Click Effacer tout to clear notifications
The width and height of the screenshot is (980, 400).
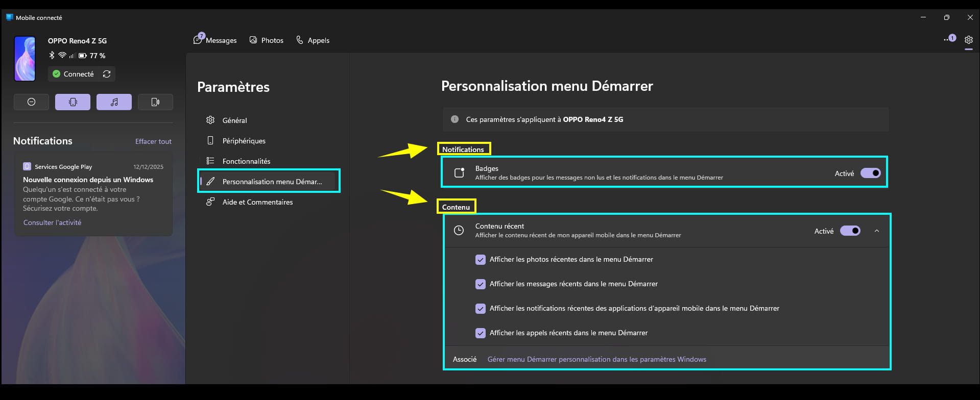point(153,141)
